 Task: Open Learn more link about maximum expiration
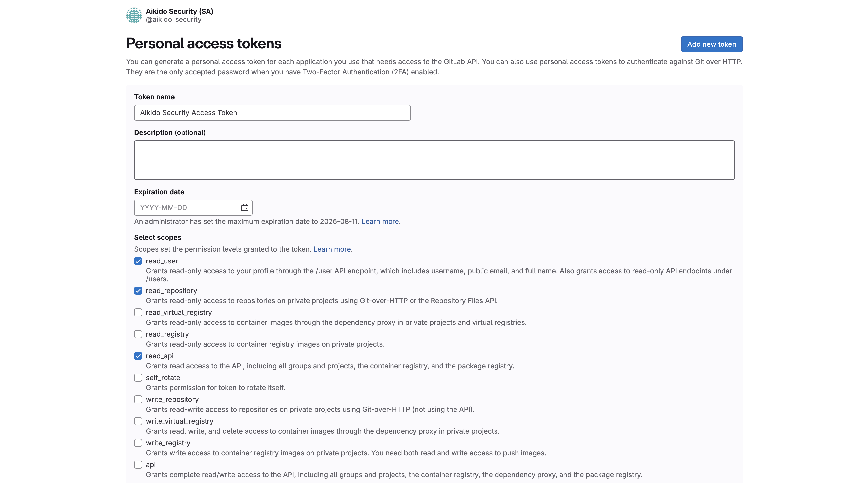[x=380, y=221]
